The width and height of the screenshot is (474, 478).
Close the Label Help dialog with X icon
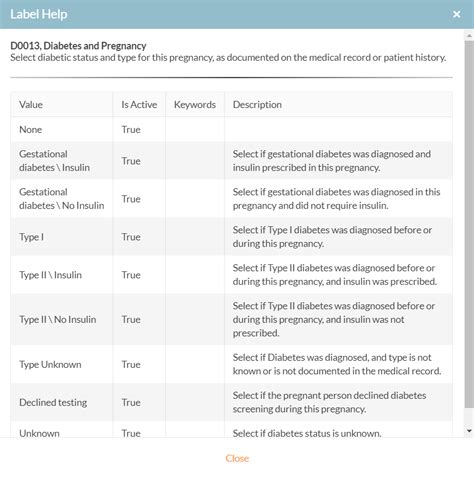(x=456, y=14)
